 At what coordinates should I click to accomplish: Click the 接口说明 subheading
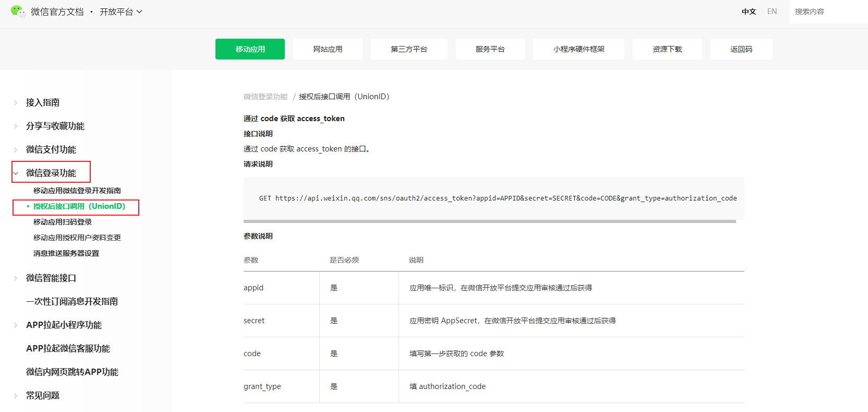258,134
